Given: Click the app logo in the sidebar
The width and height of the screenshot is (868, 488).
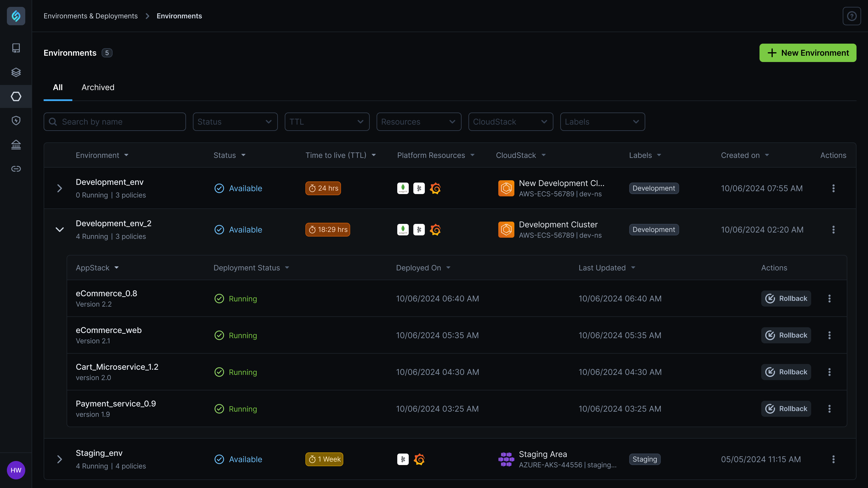Looking at the screenshot, I should click(16, 16).
